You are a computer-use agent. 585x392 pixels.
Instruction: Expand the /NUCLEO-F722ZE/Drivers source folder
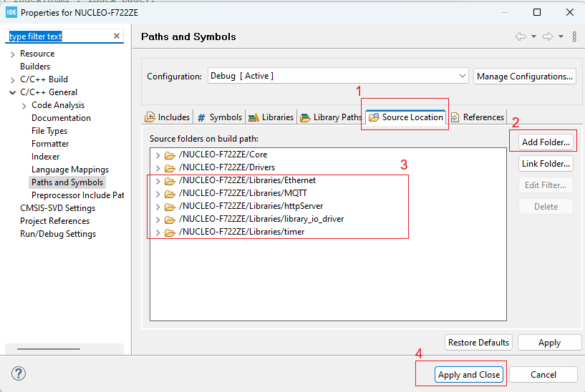[x=158, y=168]
